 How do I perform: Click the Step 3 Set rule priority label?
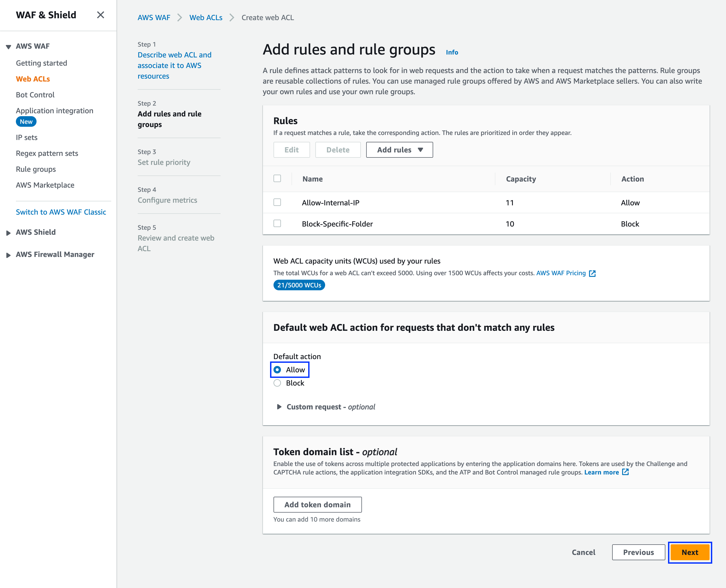(164, 162)
